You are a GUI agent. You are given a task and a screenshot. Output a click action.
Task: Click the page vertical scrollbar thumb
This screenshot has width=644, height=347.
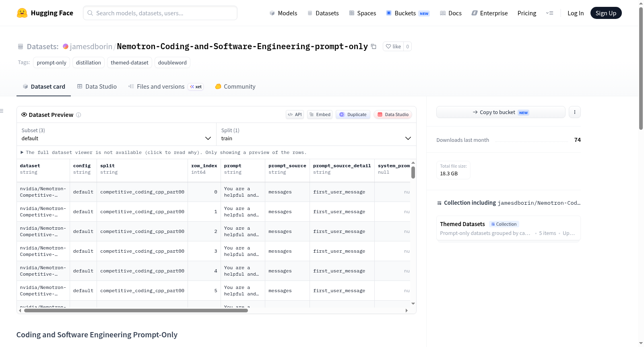641,68
